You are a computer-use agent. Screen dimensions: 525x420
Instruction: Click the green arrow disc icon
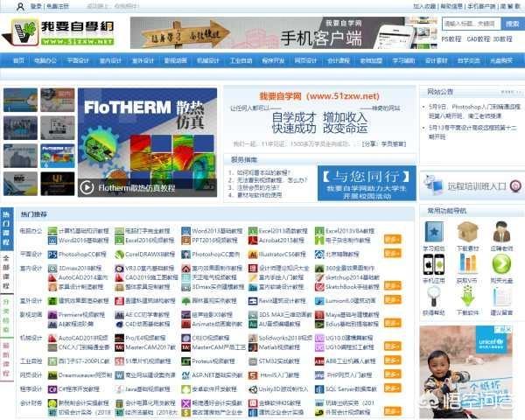(501, 264)
